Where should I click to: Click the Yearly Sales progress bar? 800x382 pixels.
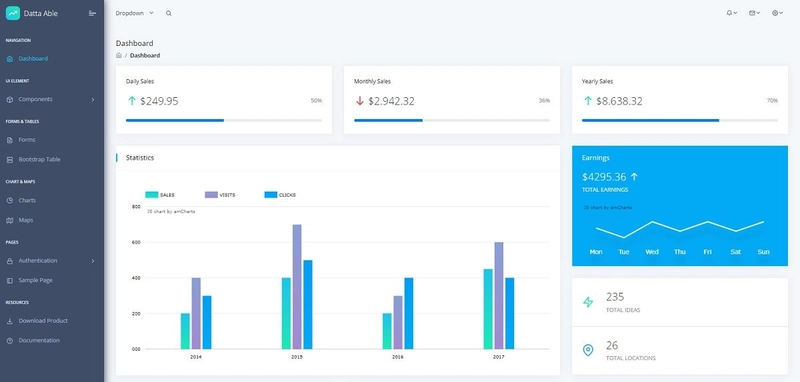point(680,120)
